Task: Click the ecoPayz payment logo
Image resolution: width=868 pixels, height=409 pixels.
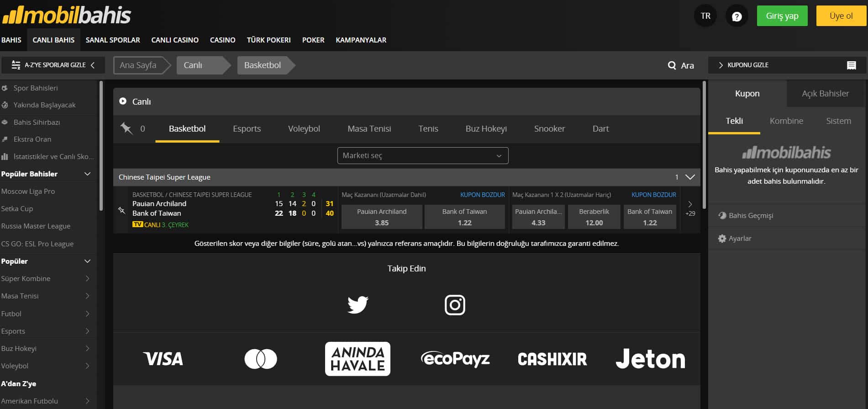Action: tap(455, 359)
